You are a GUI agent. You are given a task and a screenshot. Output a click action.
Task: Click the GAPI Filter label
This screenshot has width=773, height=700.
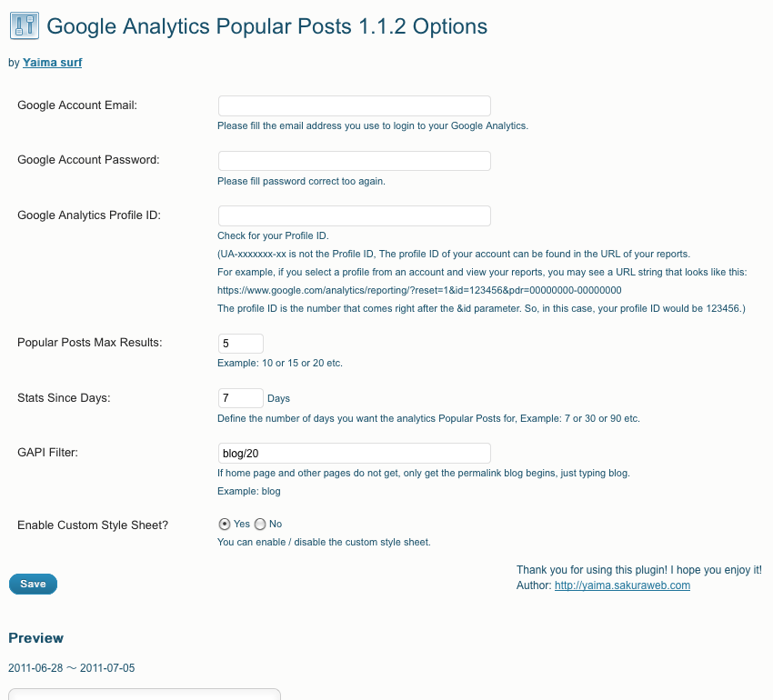pos(48,452)
